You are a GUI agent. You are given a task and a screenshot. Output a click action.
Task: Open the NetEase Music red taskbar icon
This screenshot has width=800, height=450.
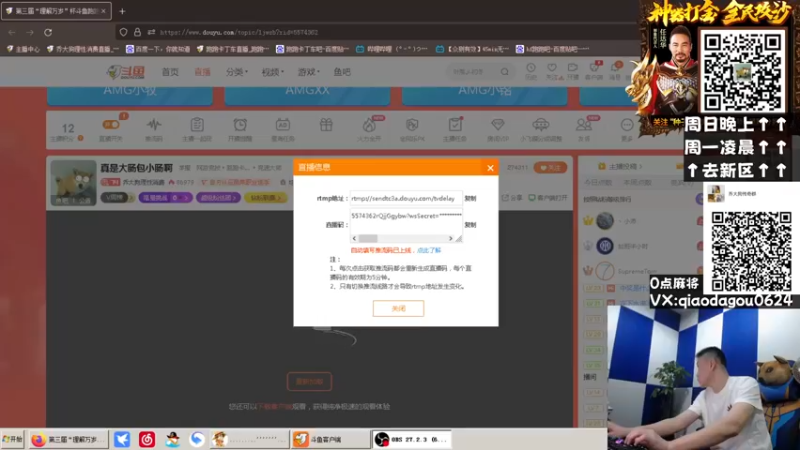click(147, 439)
